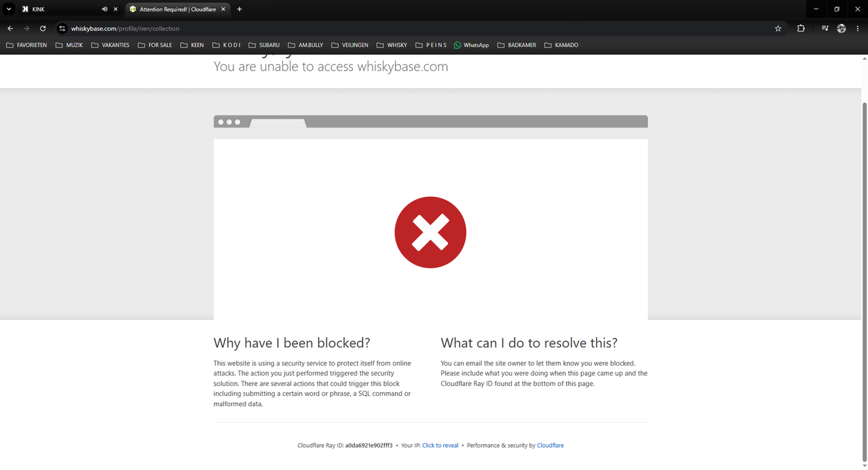Open the Extensions puzzle icon
This screenshot has height=470, width=868.
pos(801,28)
